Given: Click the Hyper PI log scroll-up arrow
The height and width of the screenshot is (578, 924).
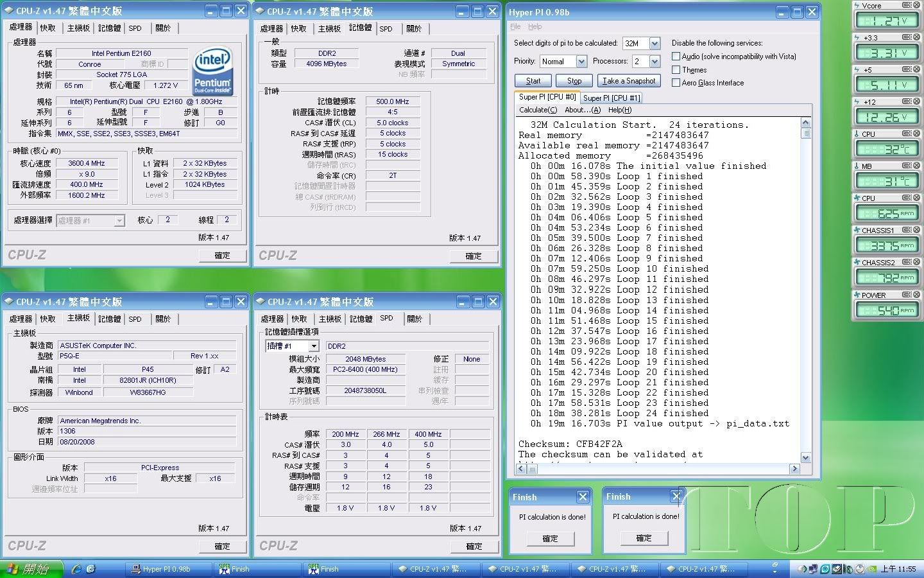Looking at the screenshot, I should (x=806, y=123).
